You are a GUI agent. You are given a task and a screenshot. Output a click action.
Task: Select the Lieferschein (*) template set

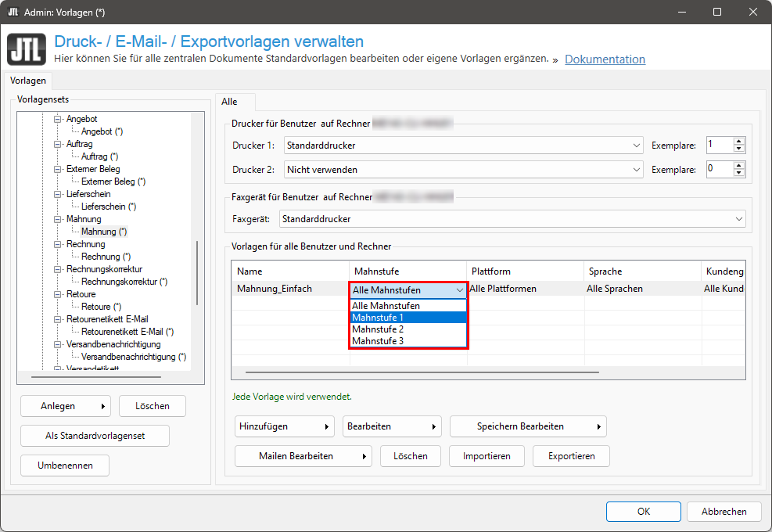pos(108,207)
